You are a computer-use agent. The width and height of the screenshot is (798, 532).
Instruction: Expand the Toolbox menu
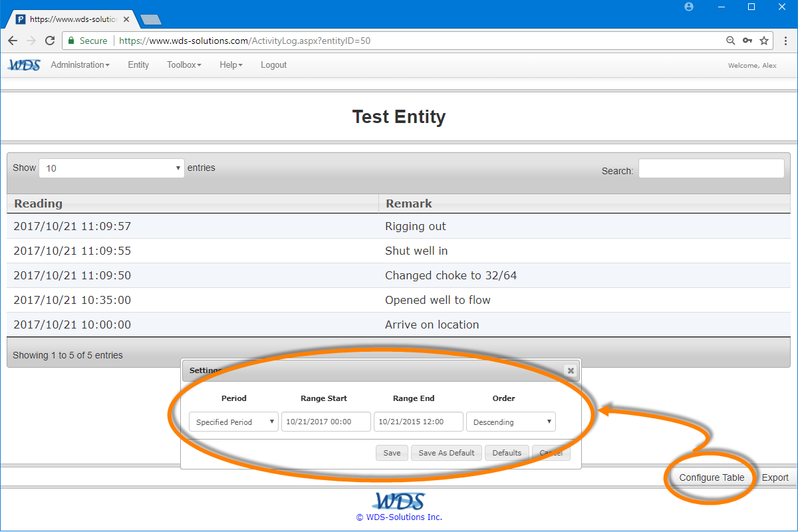click(x=184, y=65)
